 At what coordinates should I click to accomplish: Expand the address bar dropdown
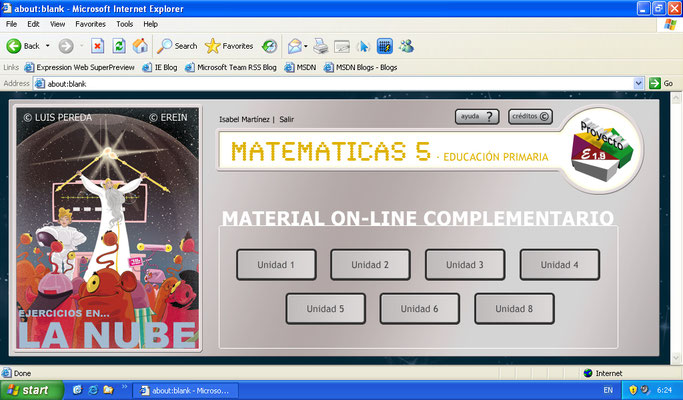point(639,83)
